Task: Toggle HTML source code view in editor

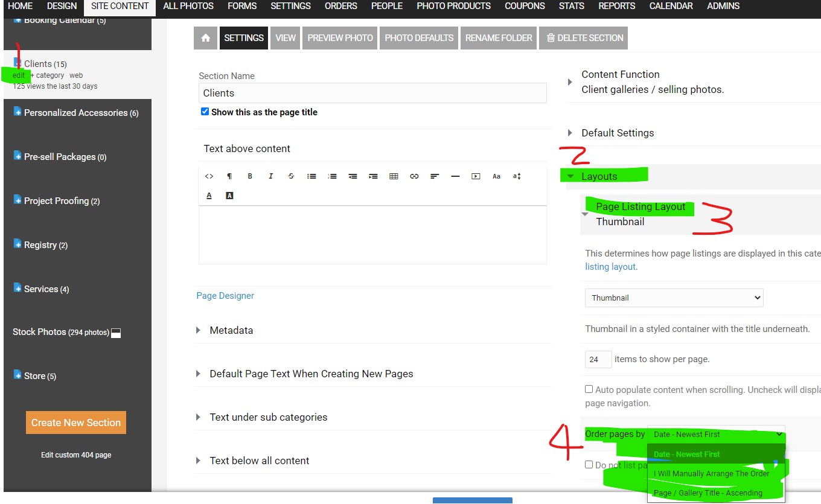Action: [209, 176]
